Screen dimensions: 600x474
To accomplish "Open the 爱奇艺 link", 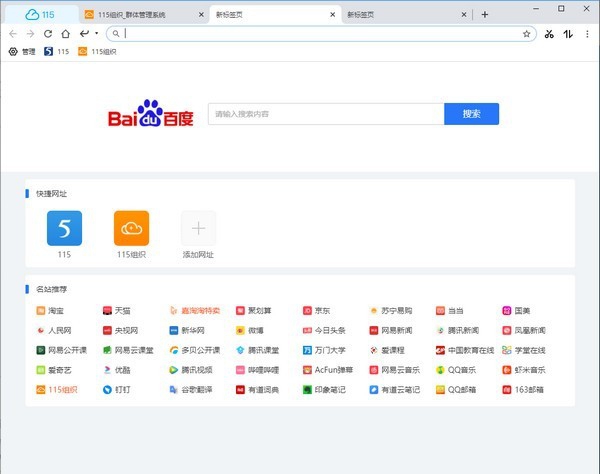I will (54, 370).
